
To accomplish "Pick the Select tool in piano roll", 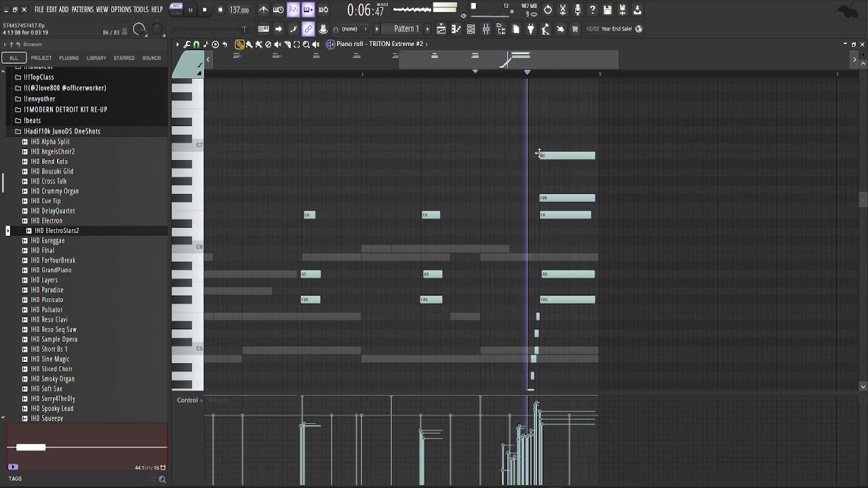I will click(x=296, y=44).
